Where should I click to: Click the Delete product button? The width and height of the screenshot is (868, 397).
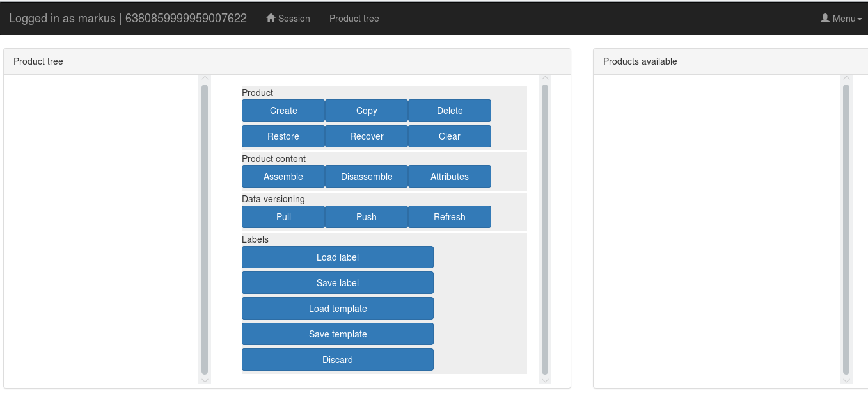[450, 111]
